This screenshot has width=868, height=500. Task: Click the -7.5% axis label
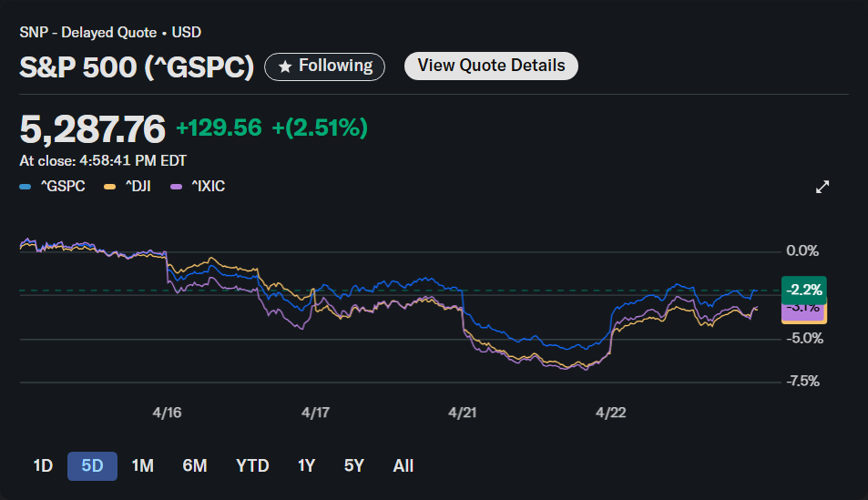coord(802,382)
